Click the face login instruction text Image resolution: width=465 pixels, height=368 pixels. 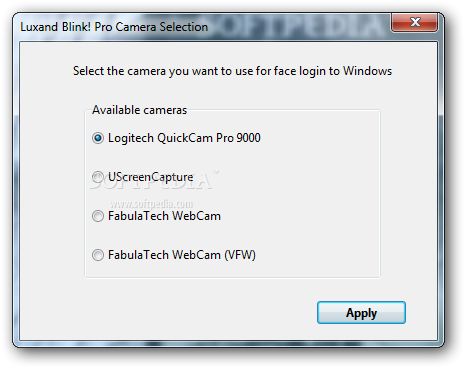232,71
